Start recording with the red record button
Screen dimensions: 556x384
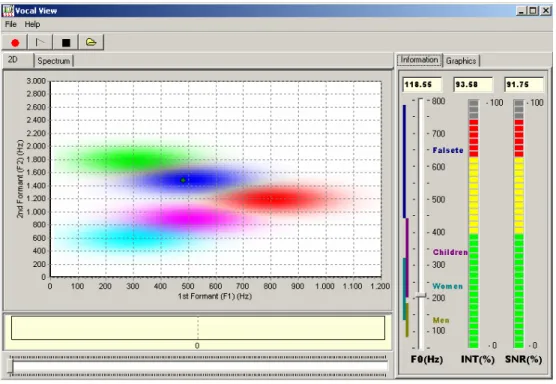click(x=15, y=43)
